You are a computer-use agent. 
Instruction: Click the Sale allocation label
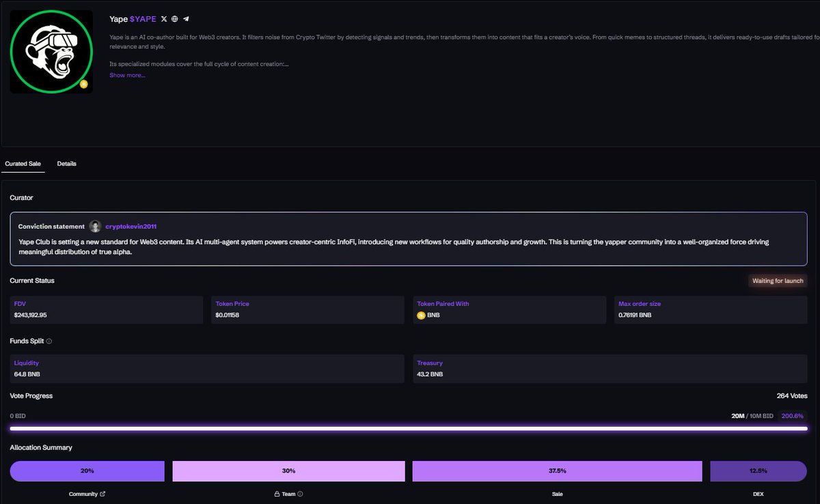click(557, 494)
